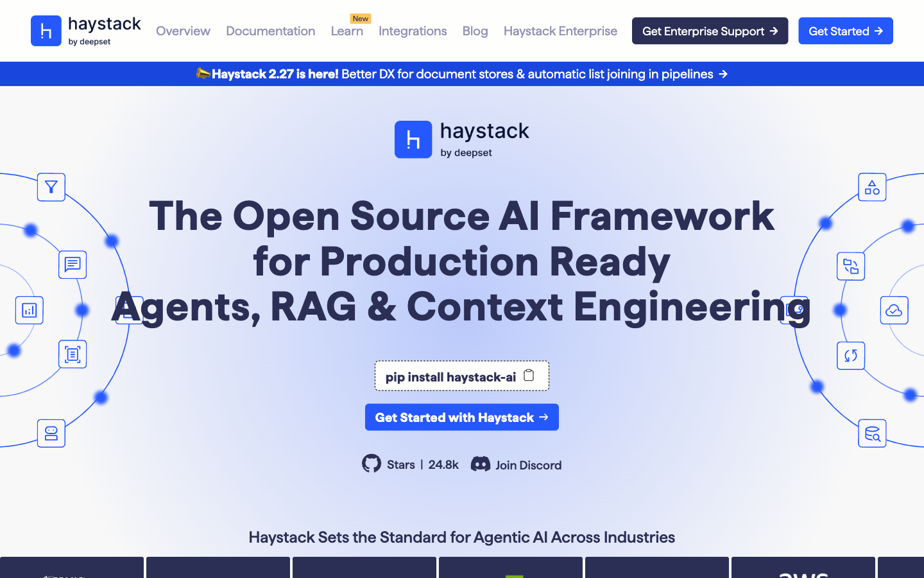The width and height of the screenshot is (924, 578).
Task: Click the Discord logo icon
Action: click(x=481, y=464)
